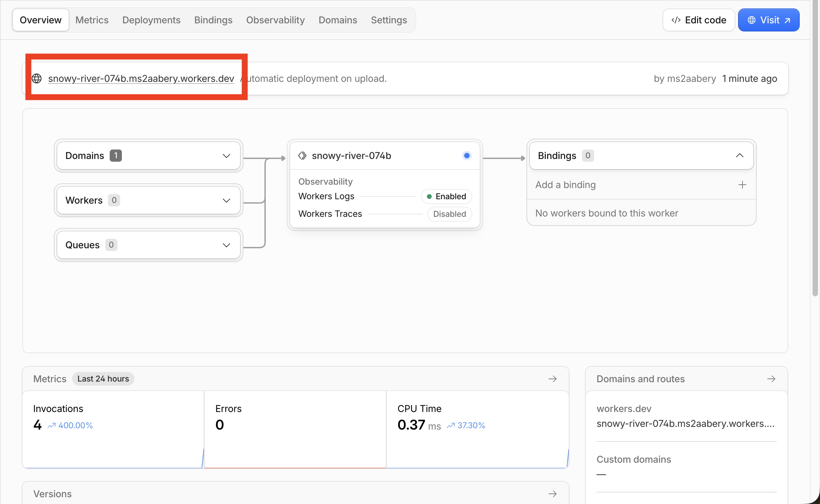Click the Invocations metric card
The height and width of the screenshot is (504, 820).
(x=113, y=430)
